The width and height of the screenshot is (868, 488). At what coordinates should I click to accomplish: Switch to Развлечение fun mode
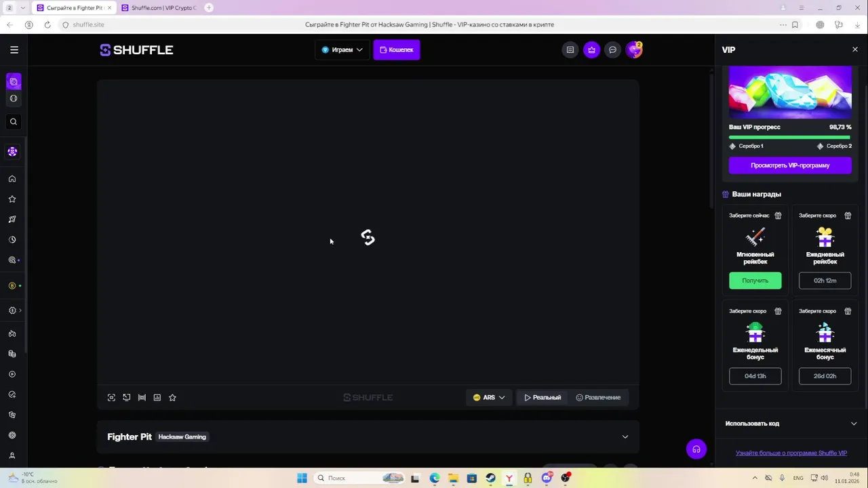pyautogui.click(x=598, y=398)
